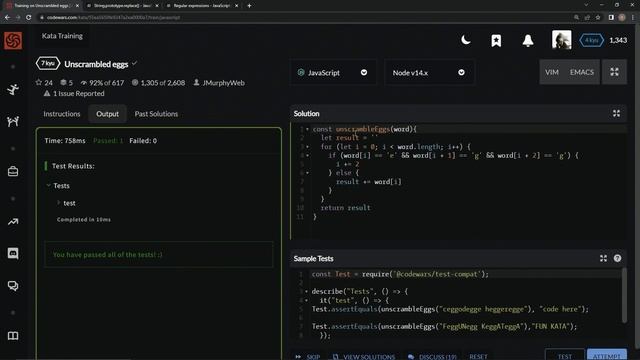Open the docs book sidebar icon
Image resolution: width=640 pixels, height=360 pixels.
13,336
